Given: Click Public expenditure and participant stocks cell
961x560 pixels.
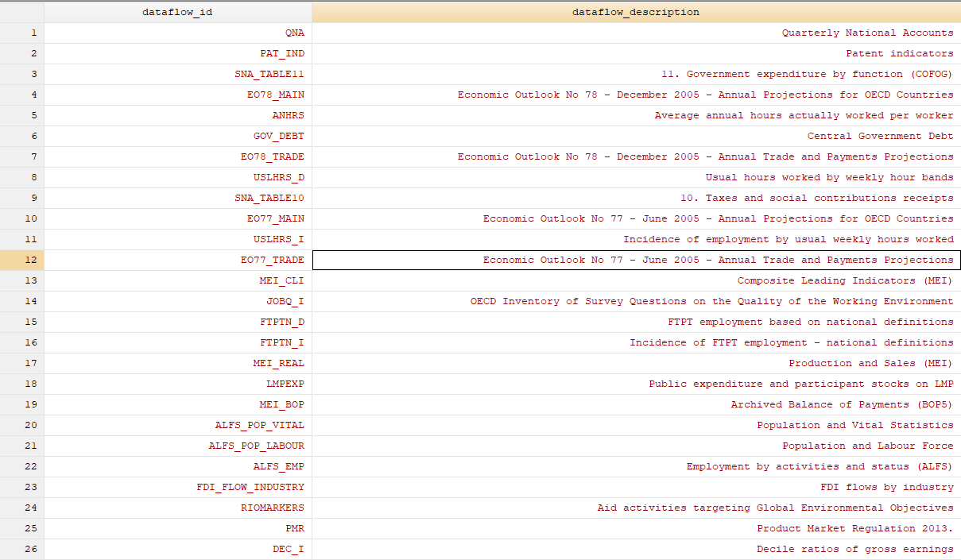Looking at the screenshot, I should [636, 384].
